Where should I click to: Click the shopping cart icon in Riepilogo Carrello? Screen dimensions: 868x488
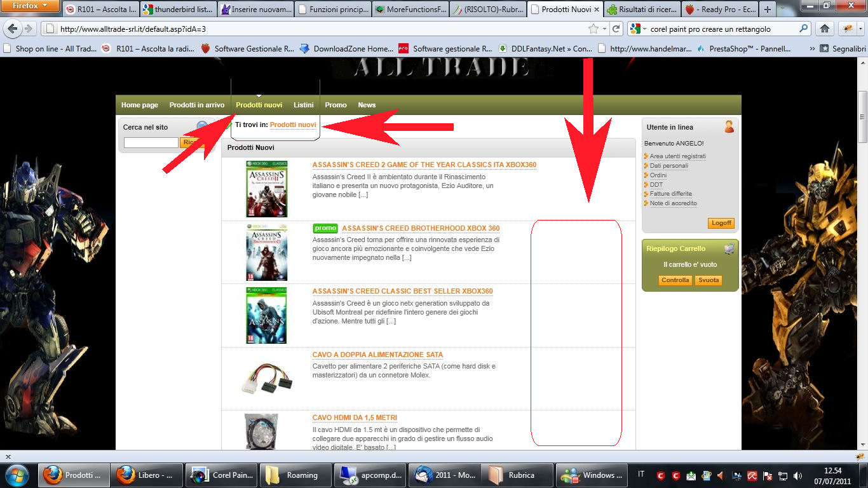tap(729, 248)
